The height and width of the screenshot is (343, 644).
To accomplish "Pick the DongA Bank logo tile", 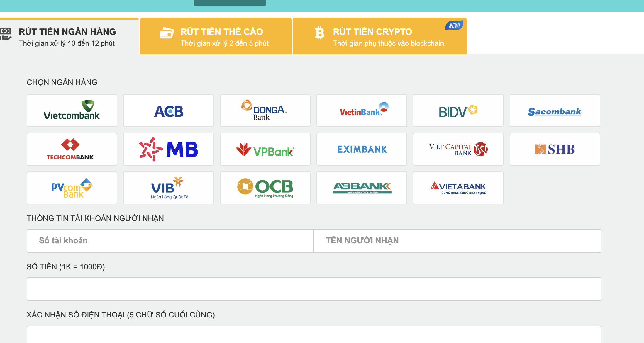I will point(265,111).
